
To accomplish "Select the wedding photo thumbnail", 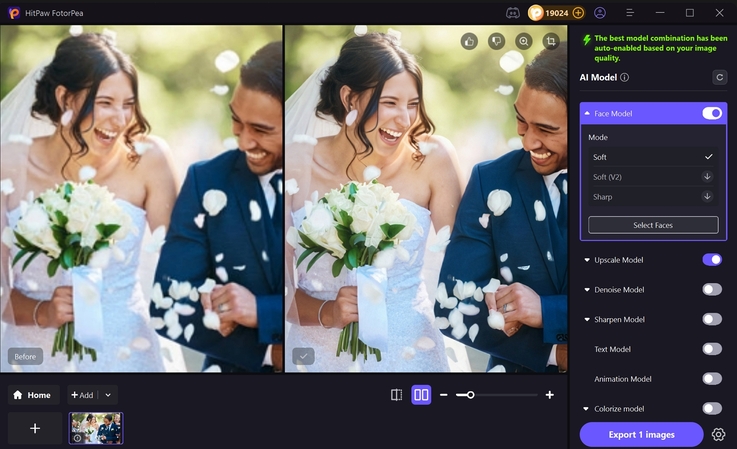I will pos(96,428).
